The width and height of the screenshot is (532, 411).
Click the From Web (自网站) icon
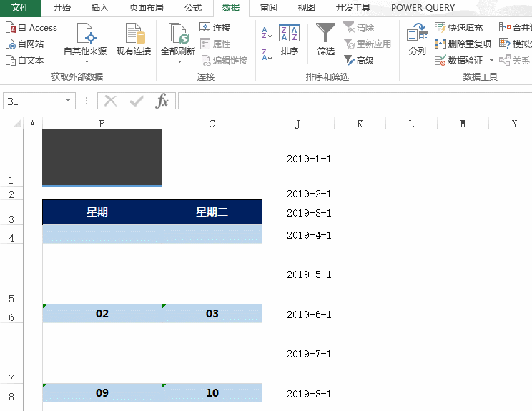coord(25,44)
